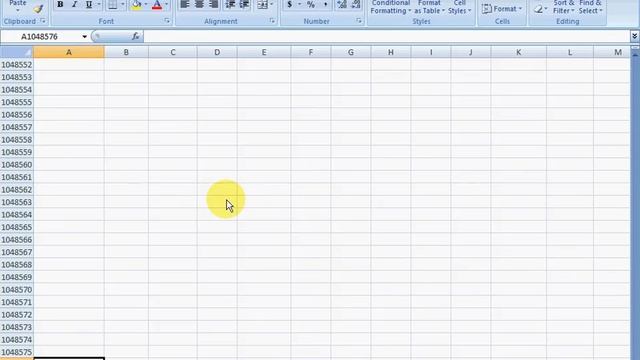Click into the formula bar input
This screenshot has height=360, width=640.
[x=386, y=37]
